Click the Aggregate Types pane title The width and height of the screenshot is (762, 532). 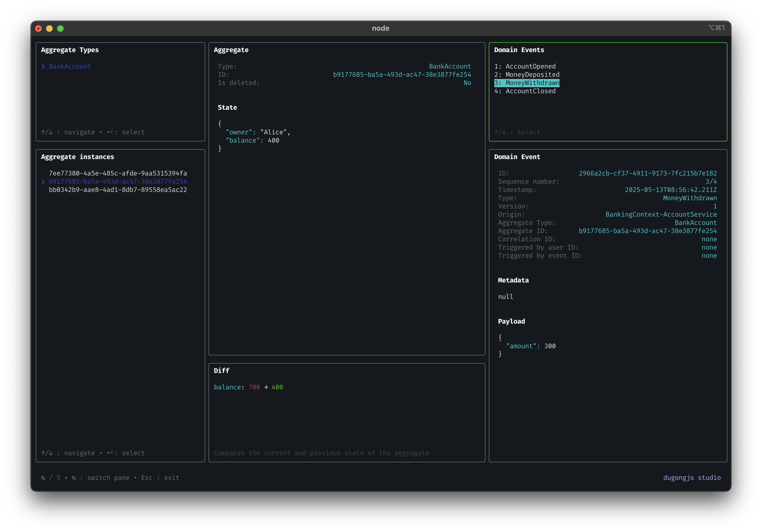pyautogui.click(x=70, y=50)
